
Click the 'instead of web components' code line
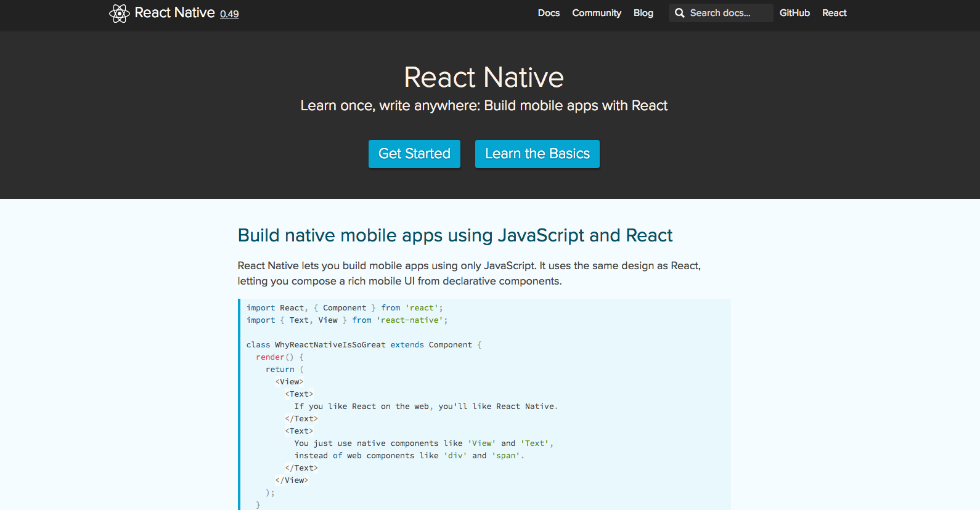(409, 456)
